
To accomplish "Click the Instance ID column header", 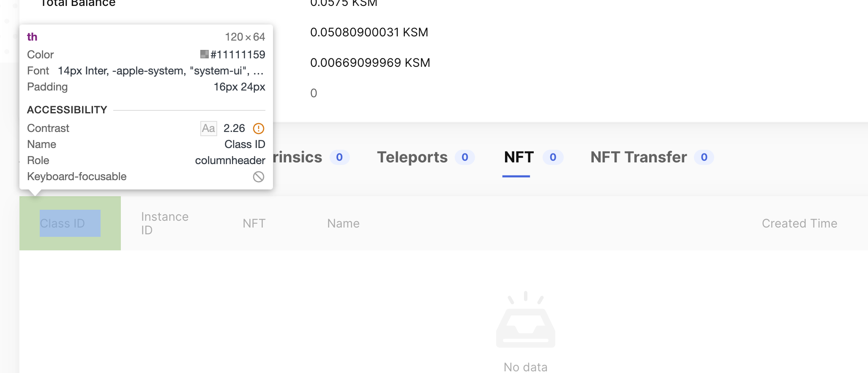I will click(165, 223).
